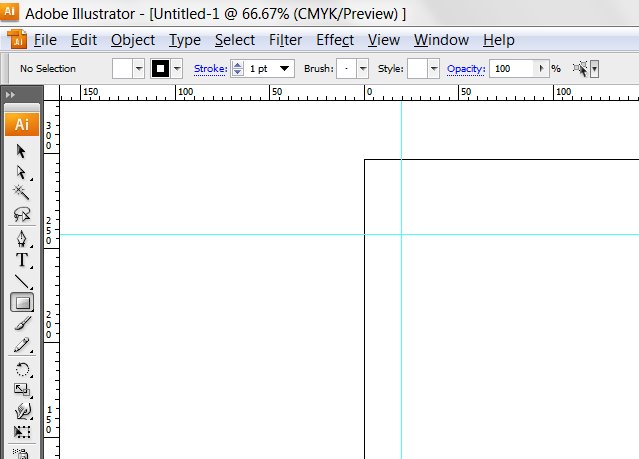Click the Stroke panel link

coord(209,69)
